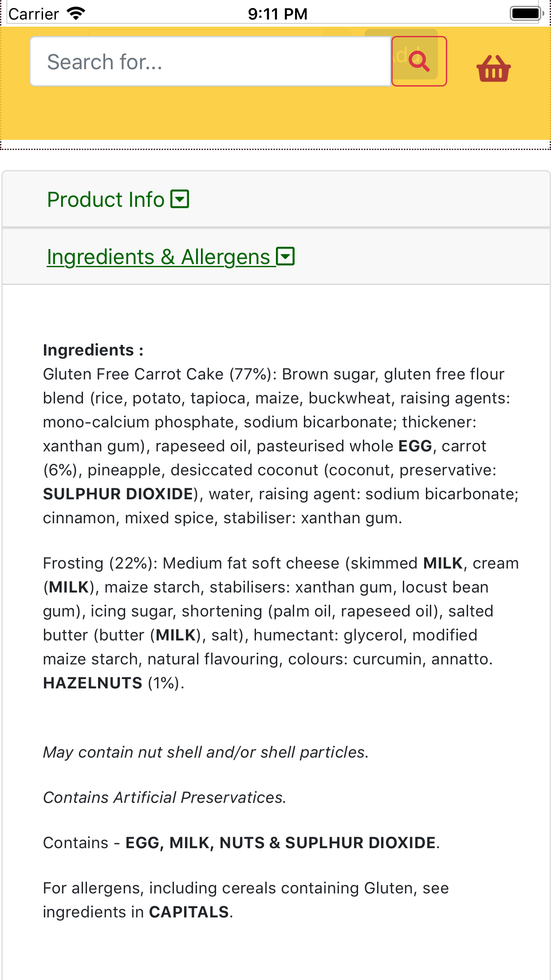Tap the Carrier label in status bar
551x980 pixels.
34,14
